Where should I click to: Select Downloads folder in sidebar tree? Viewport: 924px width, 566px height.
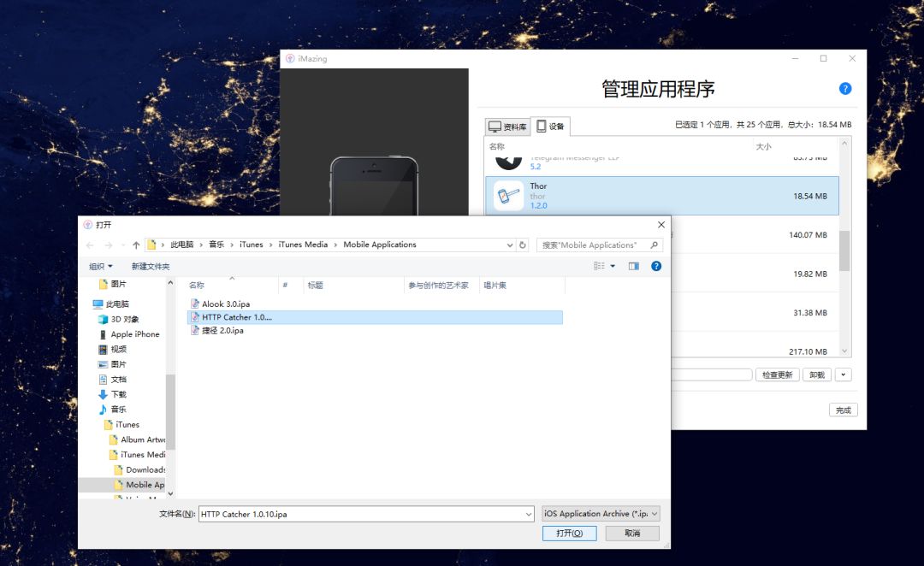point(139,470)
